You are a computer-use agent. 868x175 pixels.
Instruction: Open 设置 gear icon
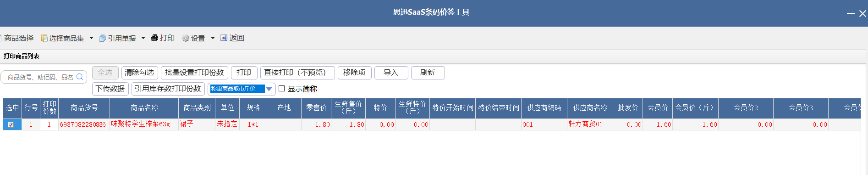click(x=186, y=38)
